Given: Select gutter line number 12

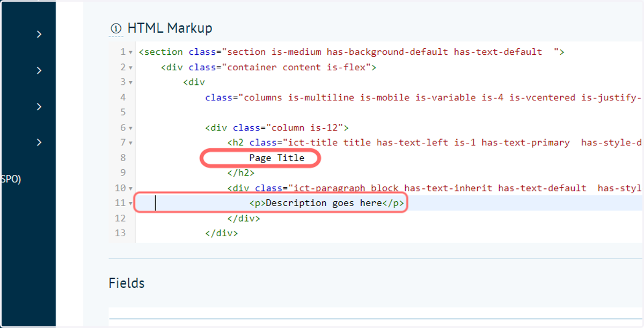Looking at the screenshot, I should [121, 218].
